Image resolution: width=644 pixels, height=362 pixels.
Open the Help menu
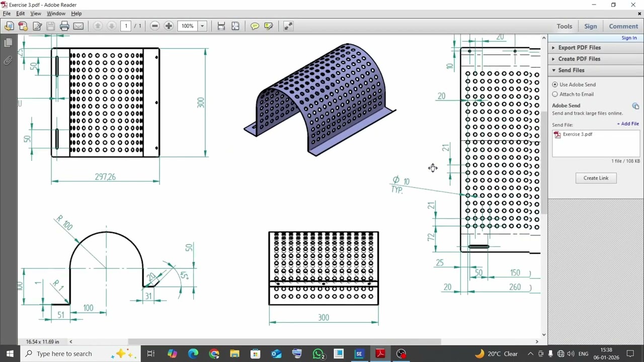76,14
